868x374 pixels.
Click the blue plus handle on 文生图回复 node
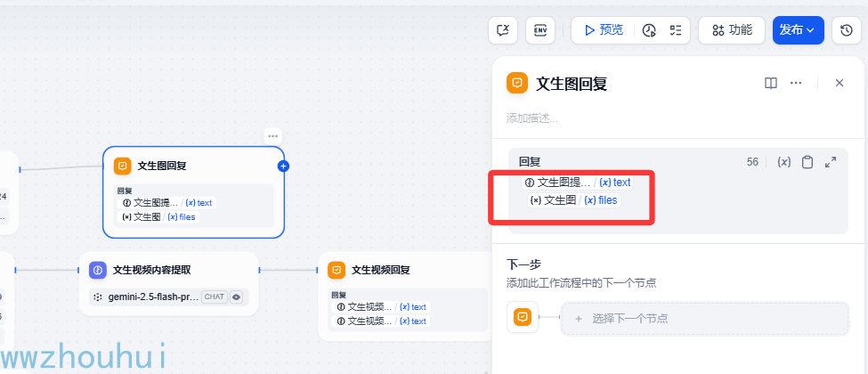pyautogui.click(x=283, y=166)
